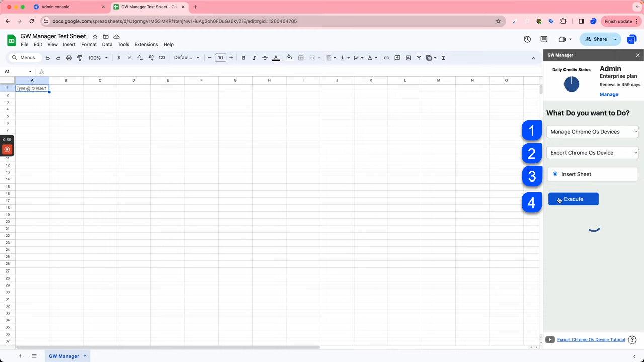The height and width of the screenshot is (362, 644).
Task: Click the browser address bar
Action: click(272, 21)
